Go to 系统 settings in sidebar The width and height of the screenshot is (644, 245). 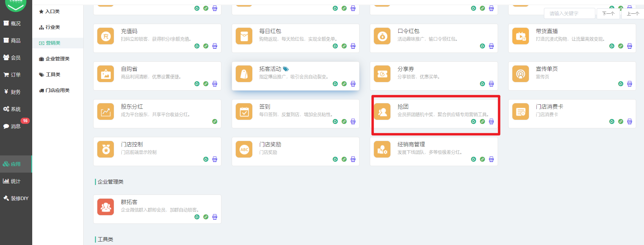(16, 109)
